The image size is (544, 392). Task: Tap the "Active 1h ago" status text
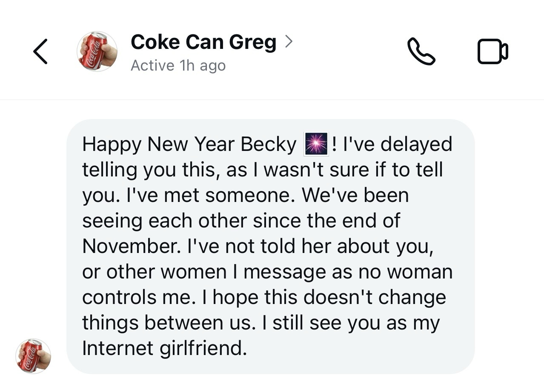pyautogui.click(x=178, y=66)
